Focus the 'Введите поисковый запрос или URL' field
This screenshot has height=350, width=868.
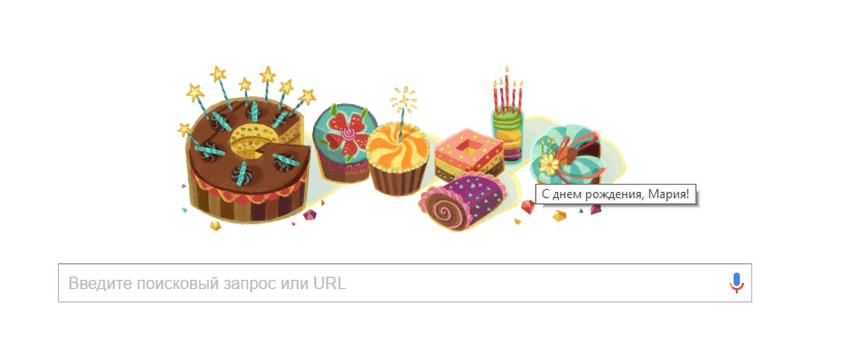(404, 283)
